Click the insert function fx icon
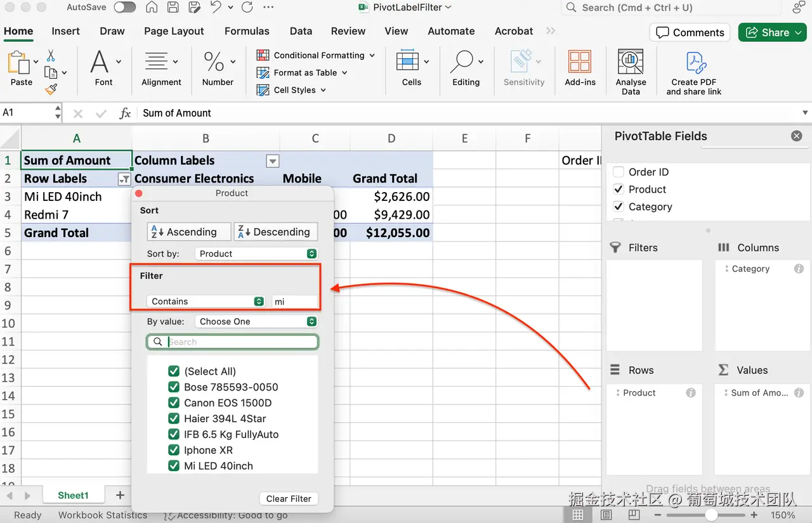 pos(125,113)
